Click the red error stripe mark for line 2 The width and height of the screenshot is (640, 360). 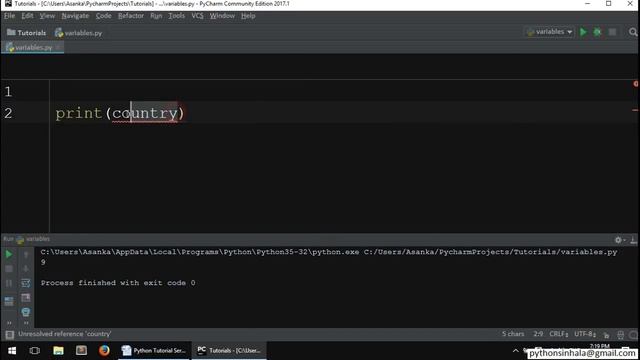pyautogui.click(x=635, y=110)
